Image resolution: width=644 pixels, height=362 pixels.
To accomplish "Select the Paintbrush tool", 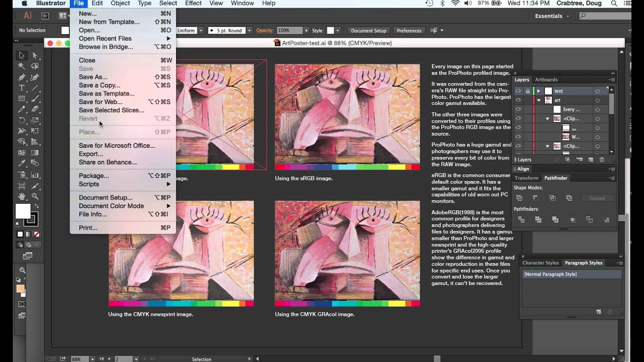I will tap(35, 99).
